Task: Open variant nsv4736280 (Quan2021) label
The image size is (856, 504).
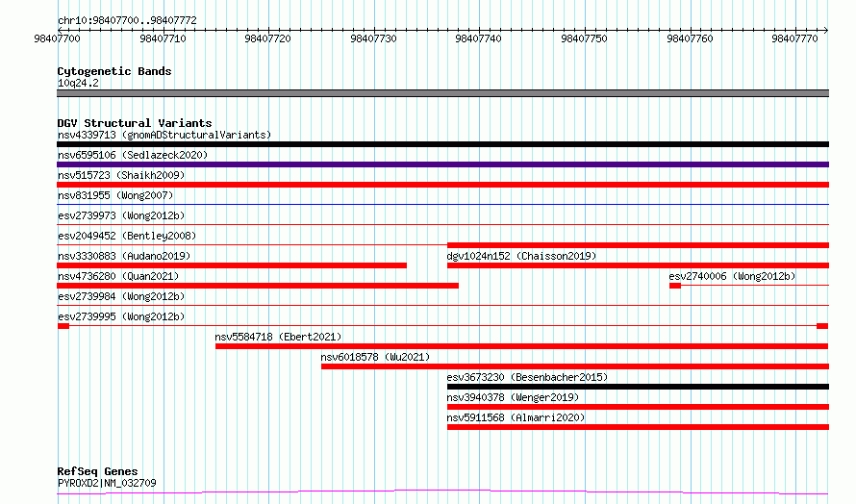Action: [118, 276]
